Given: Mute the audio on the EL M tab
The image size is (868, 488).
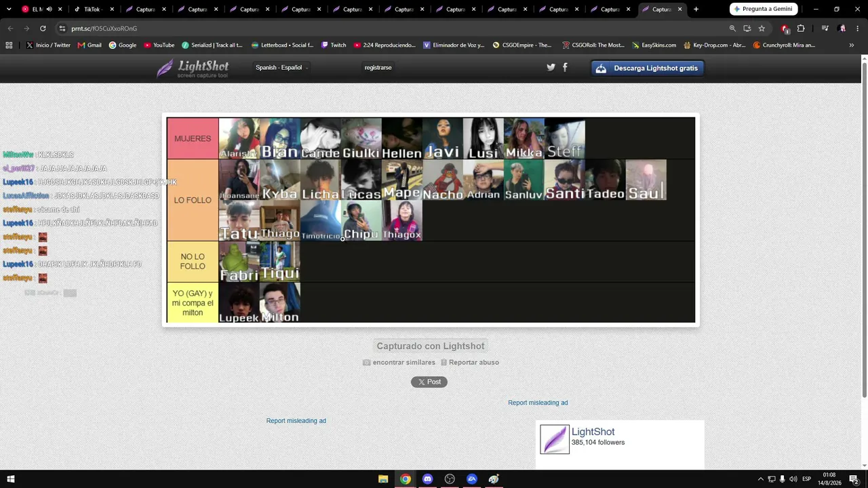Looking at the screenshot, I should (49, 9).
